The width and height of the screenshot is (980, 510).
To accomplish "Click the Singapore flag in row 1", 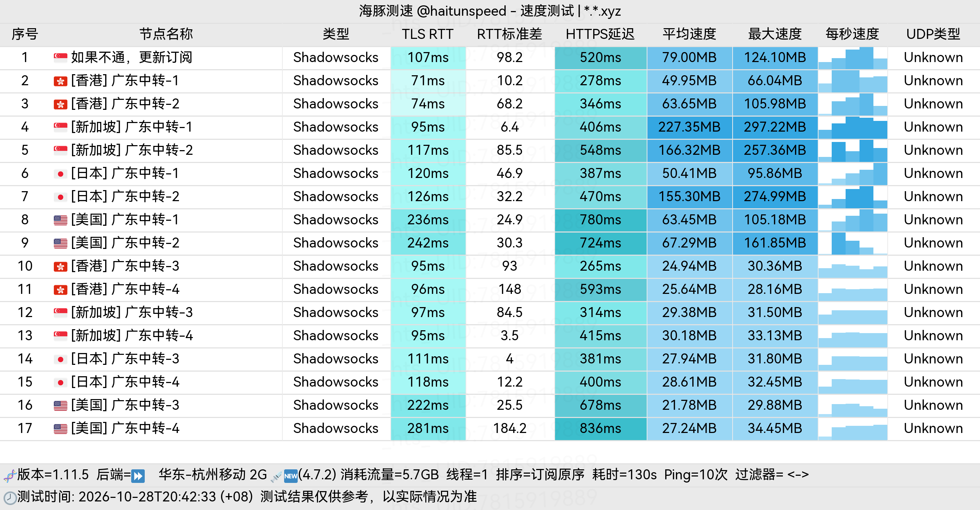I will 61,57.
